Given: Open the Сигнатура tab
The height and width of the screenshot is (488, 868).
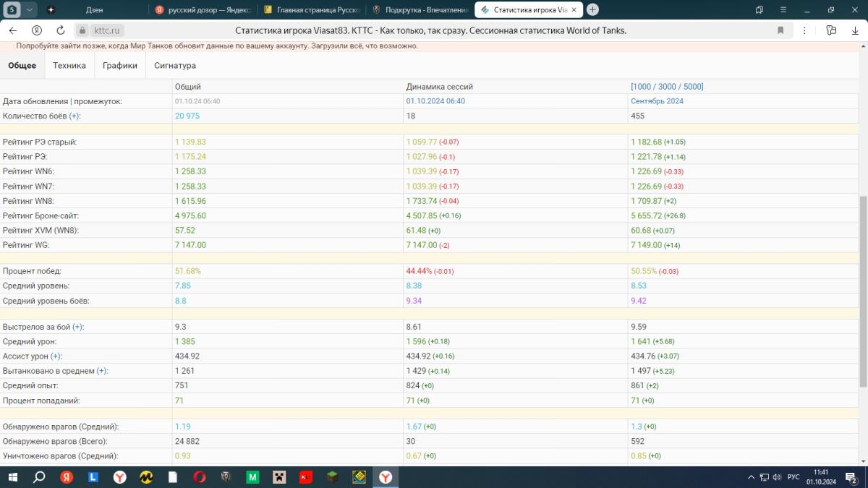Looking at the screenshot, I should (175, 66).
